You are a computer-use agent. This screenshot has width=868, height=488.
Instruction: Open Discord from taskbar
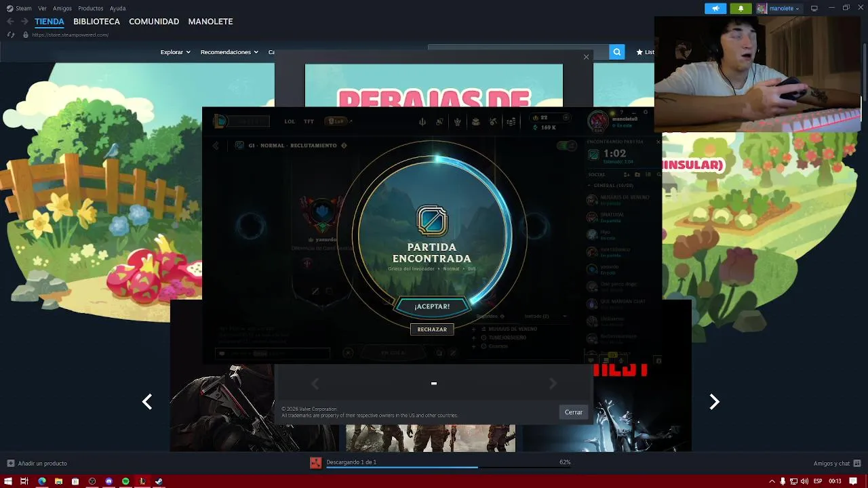pyautogui.click(x=108, y=481)
